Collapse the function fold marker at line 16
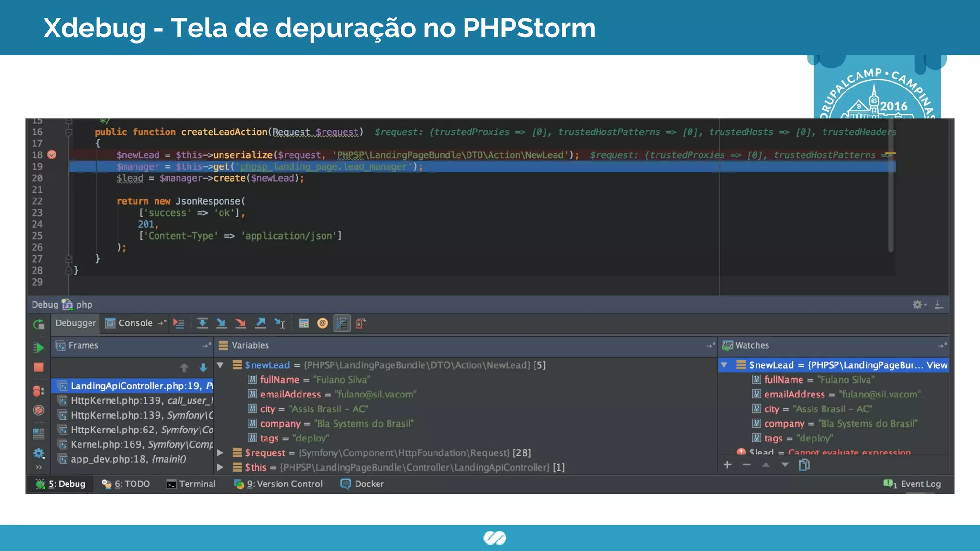The image size is (980, 551). tap(69, 132)
